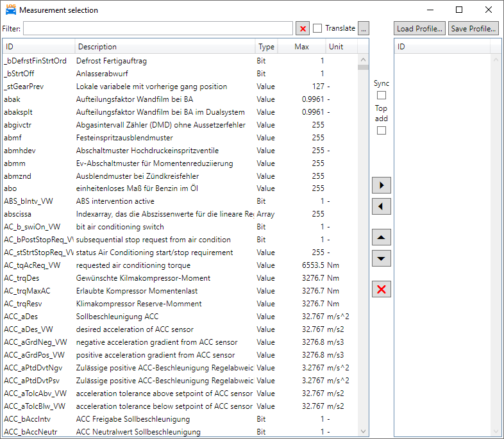Click the Type column header
This screenshot has width=504, height=439.
[x=266, y=47]
